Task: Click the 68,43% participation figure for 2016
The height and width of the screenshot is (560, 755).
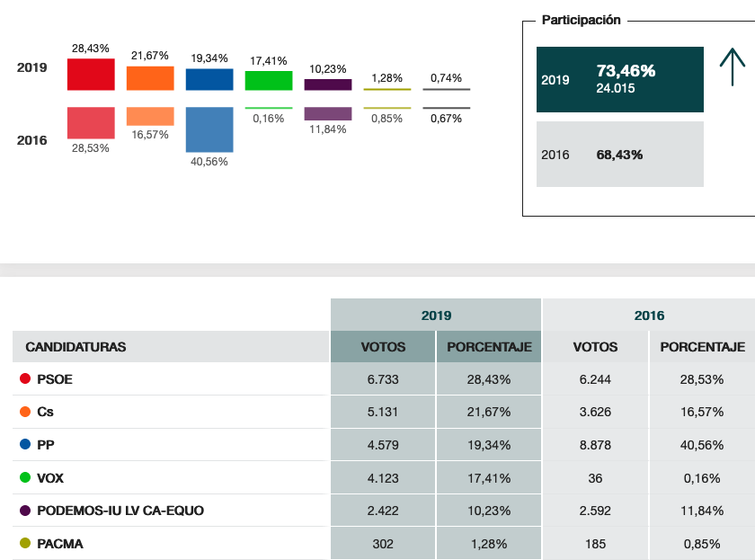Action: click(619, 155)
